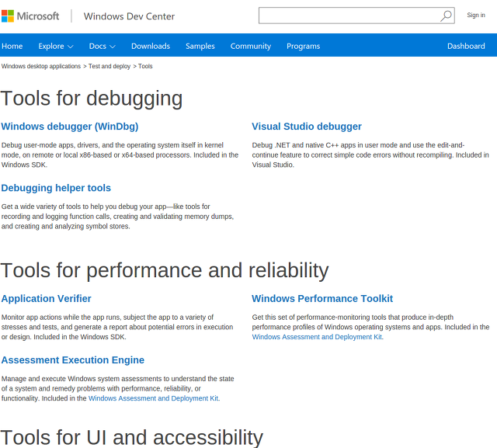Click the Microsoft logo
Viewport: 497px width, 448px height.
pos(30,16)
